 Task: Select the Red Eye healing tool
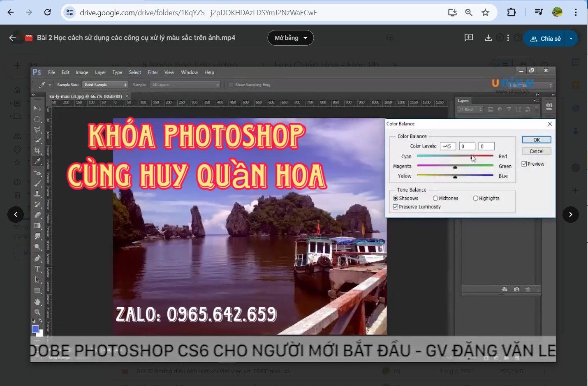[37, 172]
